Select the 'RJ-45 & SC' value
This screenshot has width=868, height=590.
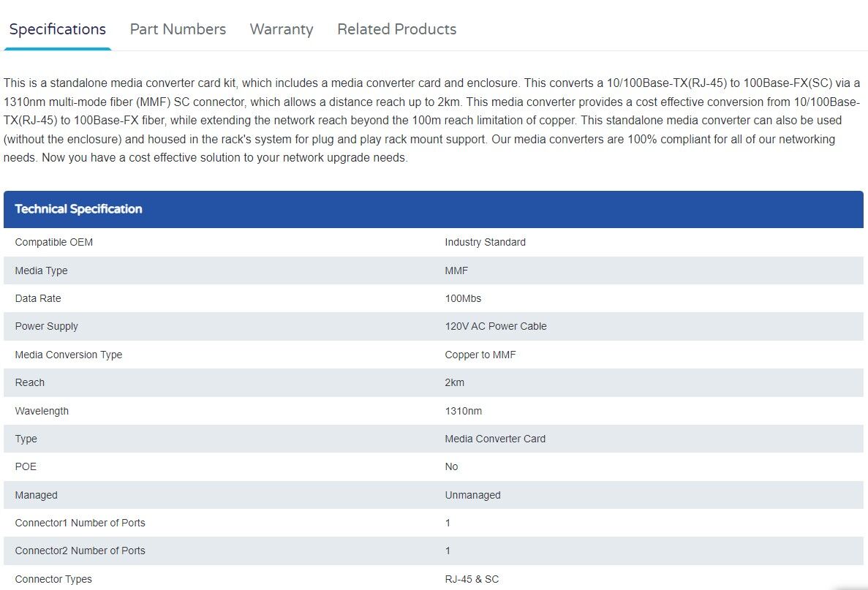tap(472, 580)
